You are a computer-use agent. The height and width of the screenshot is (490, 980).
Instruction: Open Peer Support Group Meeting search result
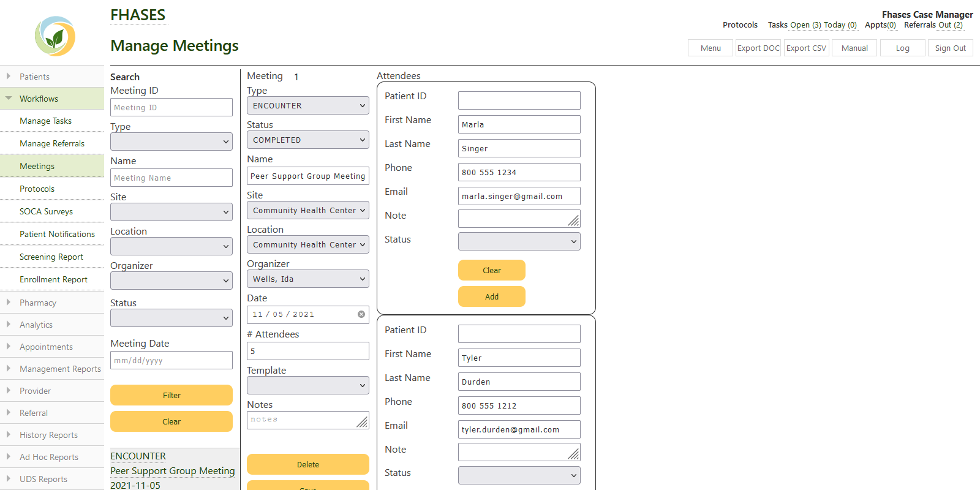tap(173, 471)
